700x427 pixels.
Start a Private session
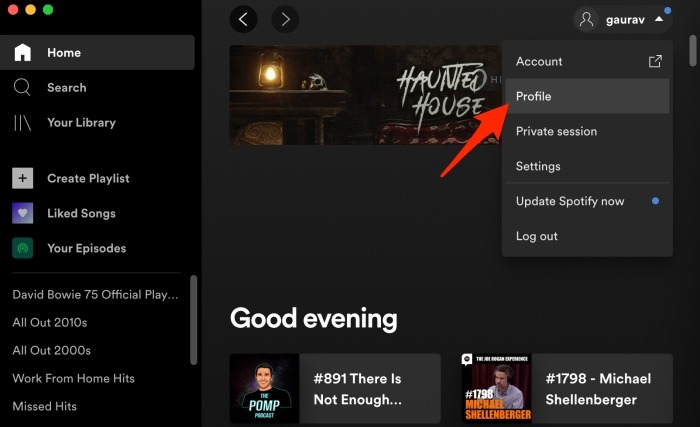pos(588,131)
